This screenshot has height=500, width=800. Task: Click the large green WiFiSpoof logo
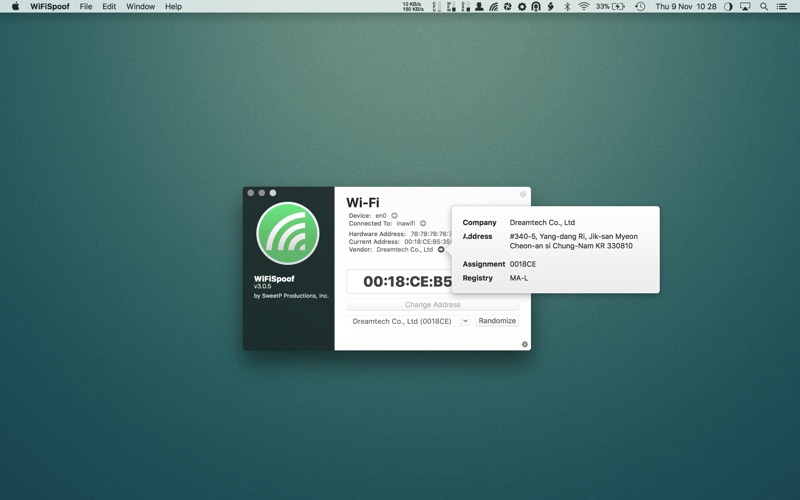(288, 233)
